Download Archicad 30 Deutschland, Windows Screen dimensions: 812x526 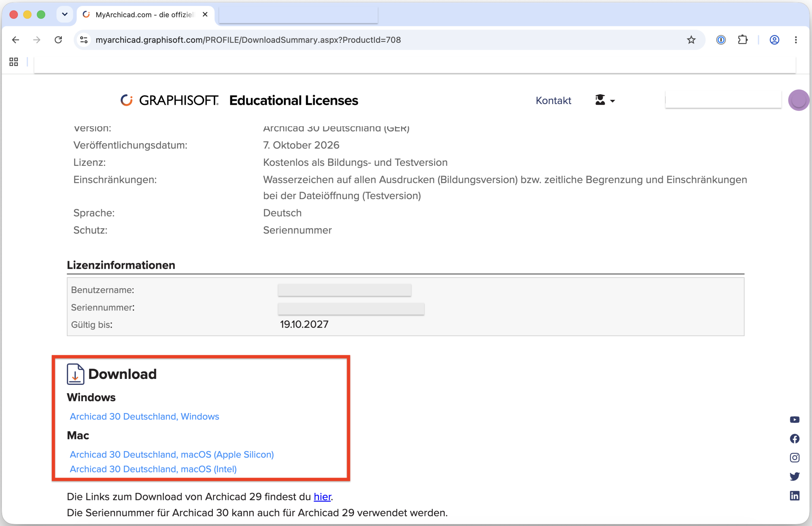[x=144, y=417]
